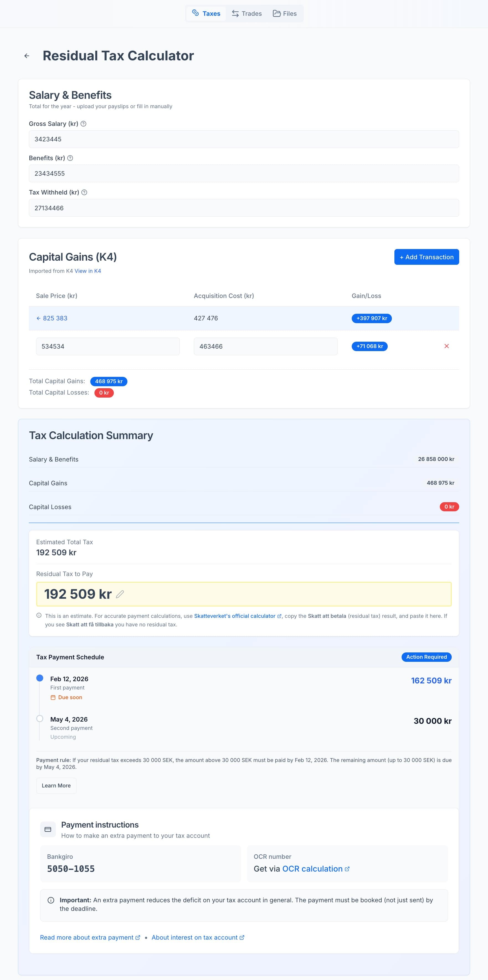488x980 pixels.
Task: Click the Action Required badge
Action: [426, 657]
